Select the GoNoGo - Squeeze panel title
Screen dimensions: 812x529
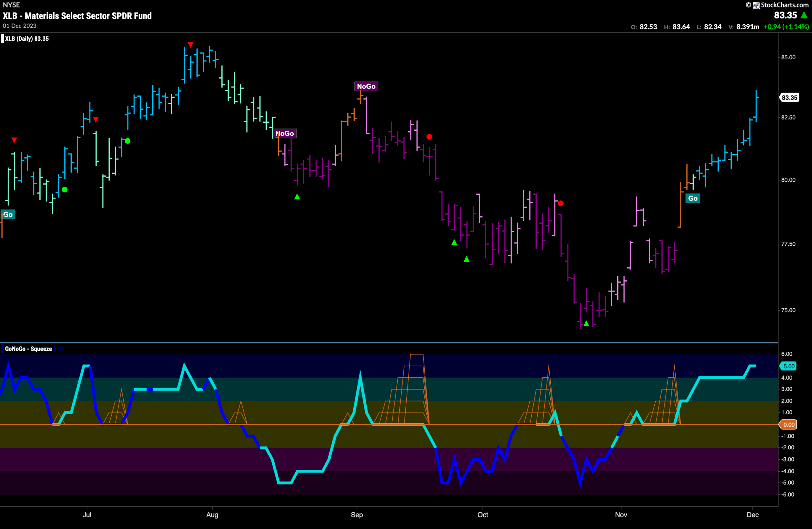[28, 349]
